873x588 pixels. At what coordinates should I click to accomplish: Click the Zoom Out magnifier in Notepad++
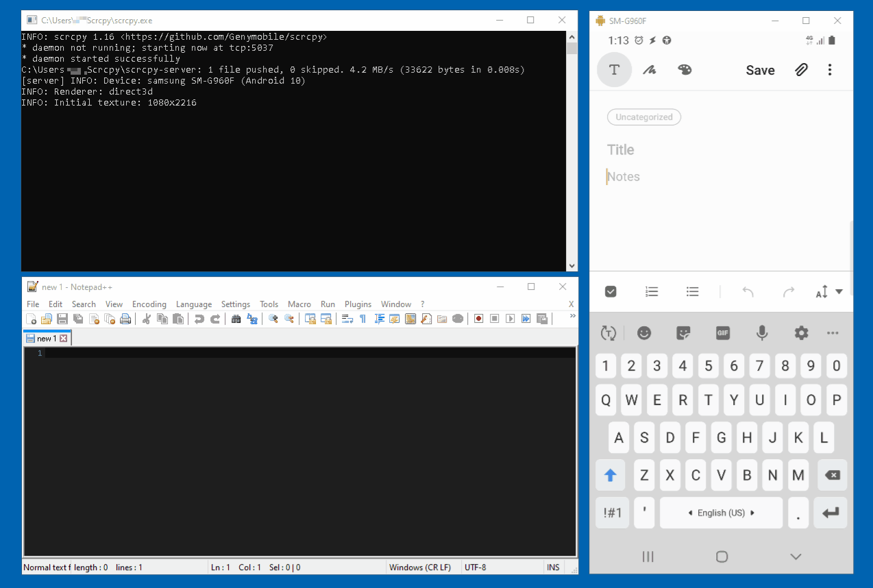[288, 319]
